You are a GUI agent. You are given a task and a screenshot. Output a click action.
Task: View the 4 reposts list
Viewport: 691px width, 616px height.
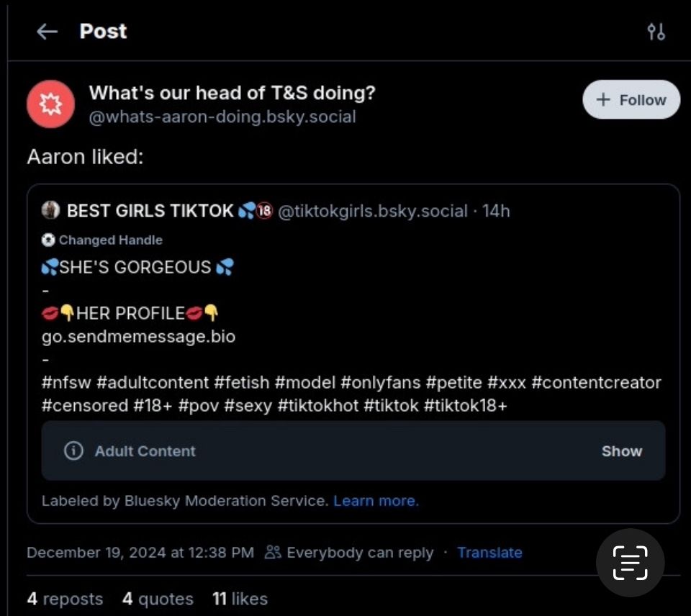(x=65, y=599)
